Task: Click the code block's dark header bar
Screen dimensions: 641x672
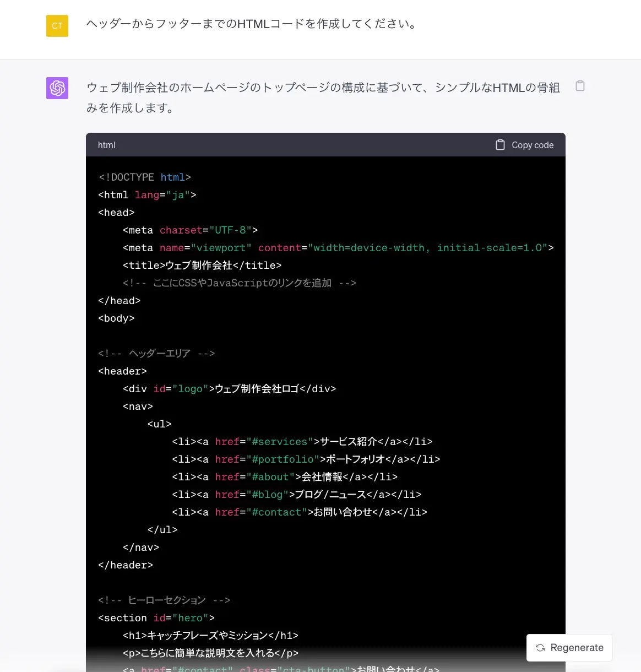Action: (x=303, y=144)
